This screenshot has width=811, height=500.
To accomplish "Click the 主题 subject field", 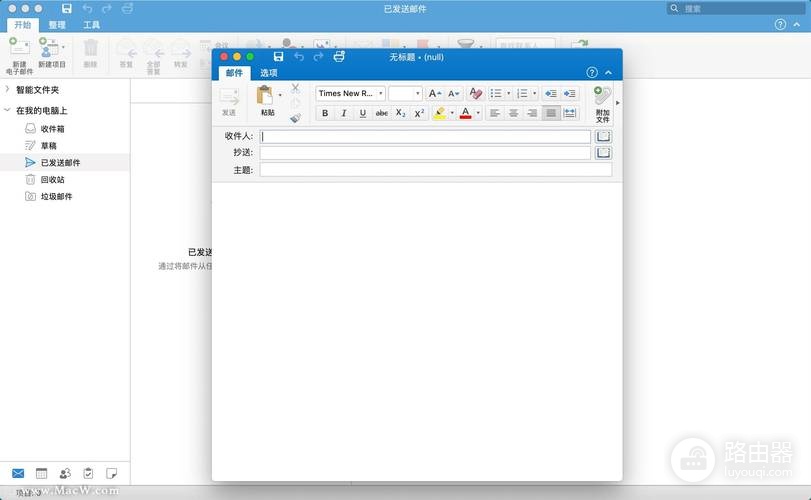I will (436, 170).
